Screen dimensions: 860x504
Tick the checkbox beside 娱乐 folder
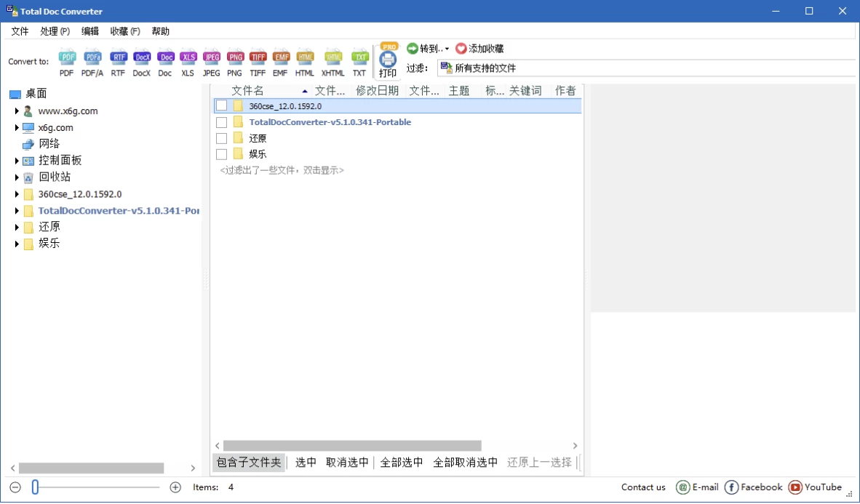pos(221,153)
